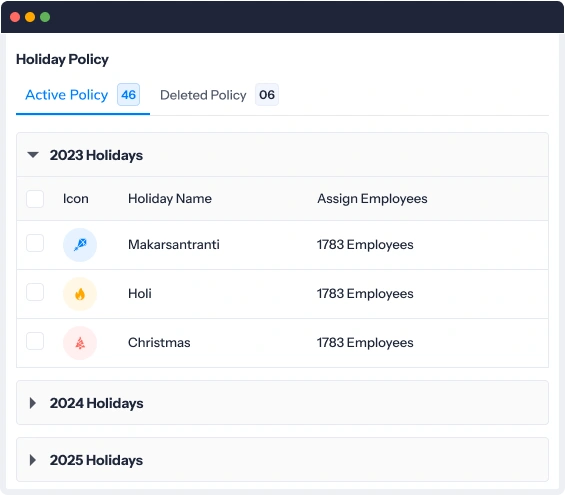Select the Makarsantranti holiday name

click(174, 245)
